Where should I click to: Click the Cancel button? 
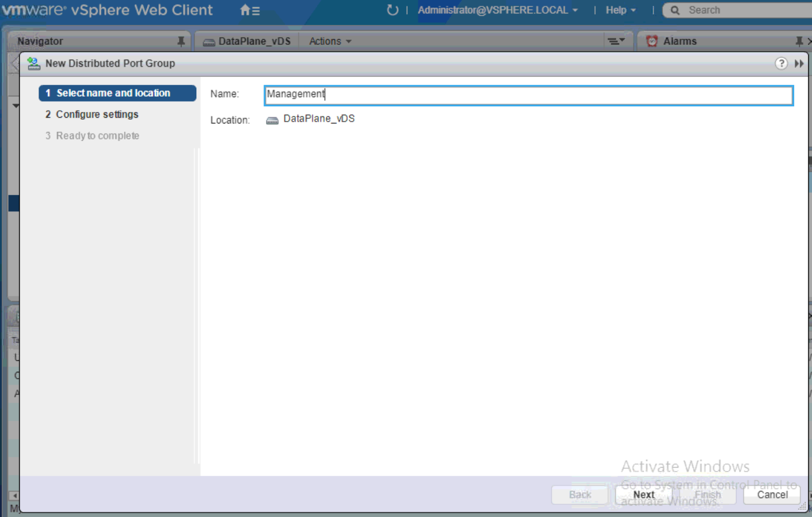click(x=772, y=495)
